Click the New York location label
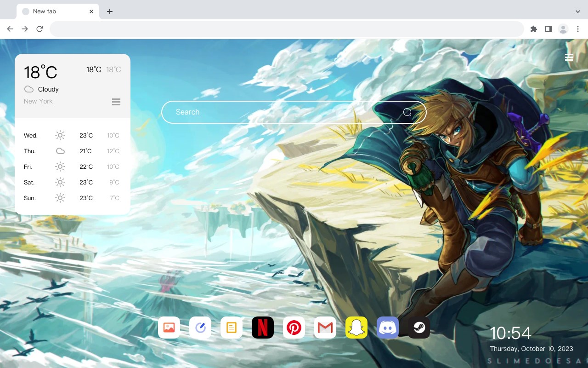The height and width of the screenshot is (368, 588). (38, 101)
